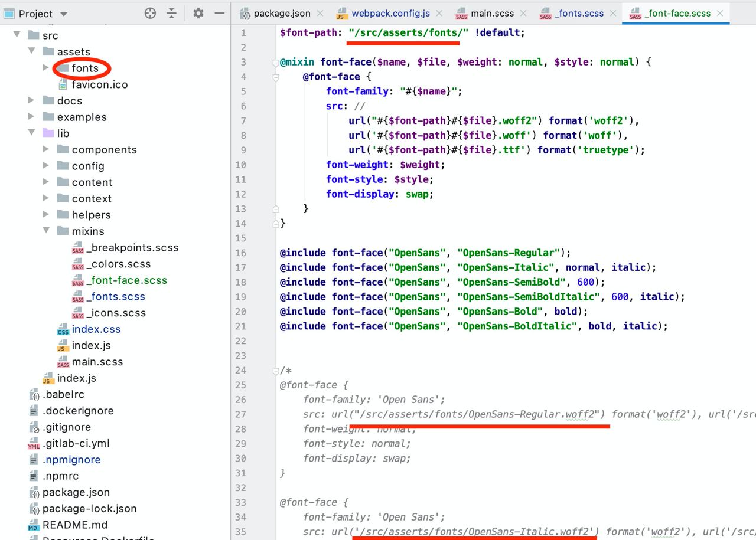
Task: Open Project panel settings gear
Action: point(198,13)
